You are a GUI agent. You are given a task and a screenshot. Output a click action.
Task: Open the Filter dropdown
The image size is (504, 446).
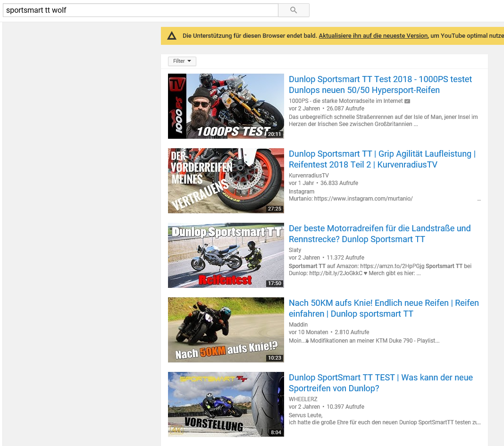[182, 61]
